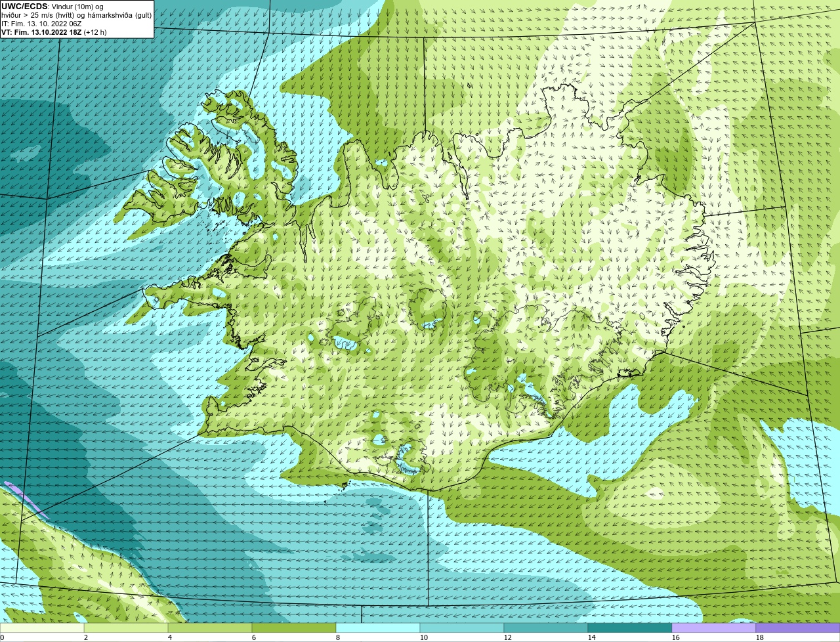840x642 pixels.
Task: Click the 6–8 m/s olive green legend swatch
Action: click(x=294, y=628)
